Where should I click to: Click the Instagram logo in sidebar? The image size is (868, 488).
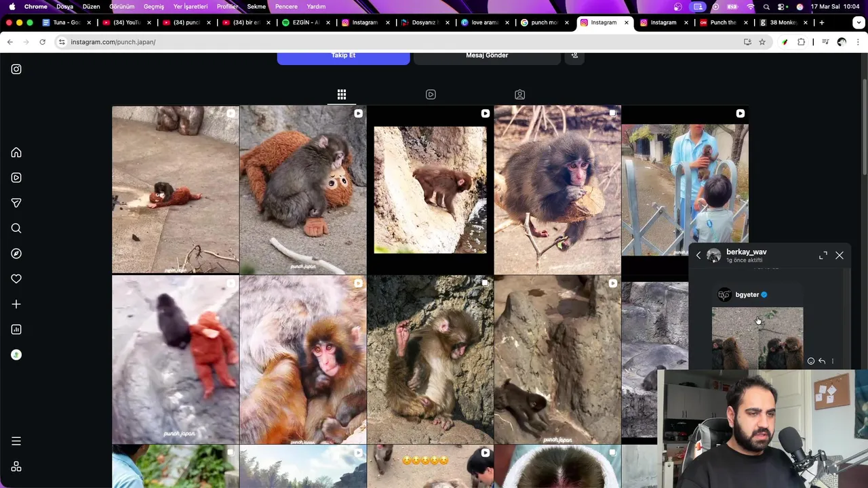pos(16,69)
